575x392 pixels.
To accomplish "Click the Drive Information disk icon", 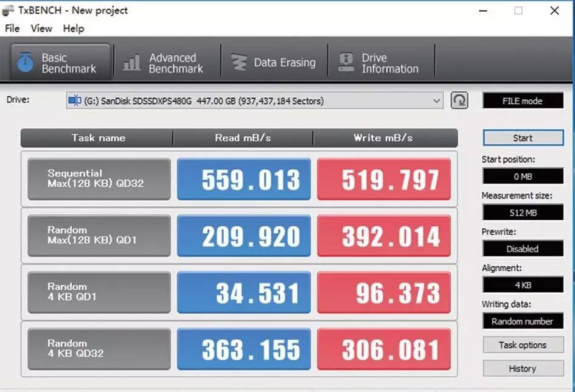I will click(x=345, y=61).
